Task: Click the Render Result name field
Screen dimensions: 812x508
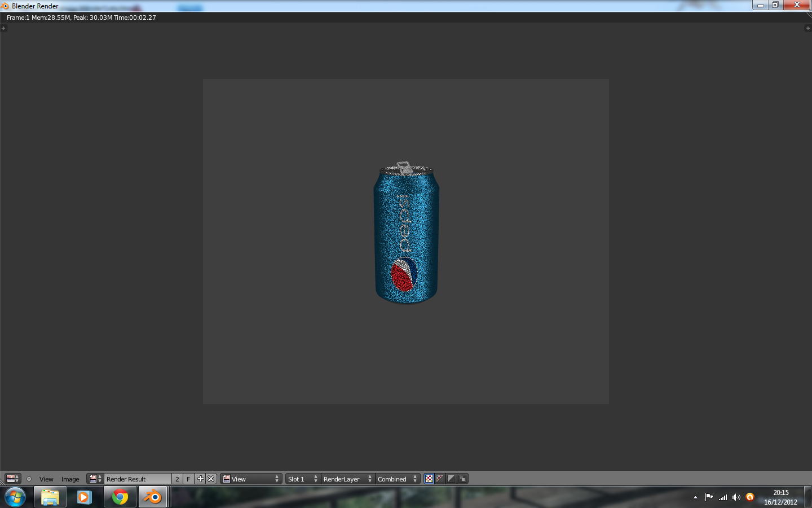Action: pos(138,479)
